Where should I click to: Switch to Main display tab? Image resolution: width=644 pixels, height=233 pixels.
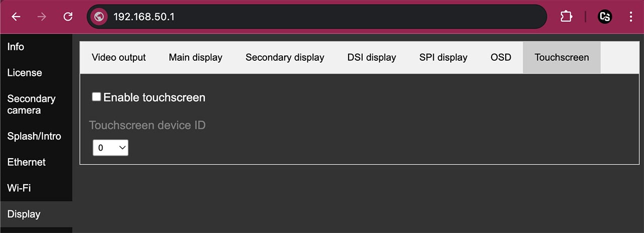[x=196, y=58]
